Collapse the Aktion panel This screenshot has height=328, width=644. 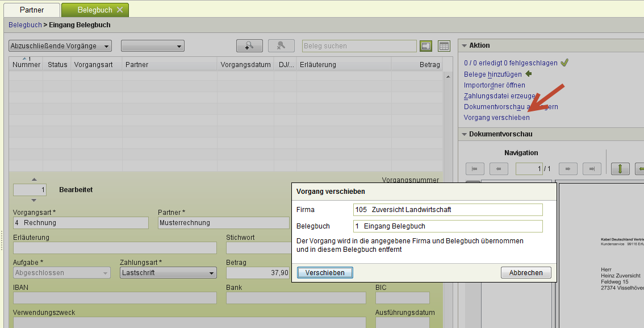pos(463,45)
